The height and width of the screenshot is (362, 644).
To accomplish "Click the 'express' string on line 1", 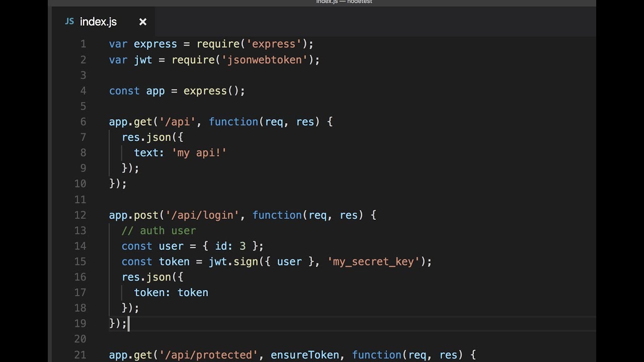I will [x=274, y=44].
